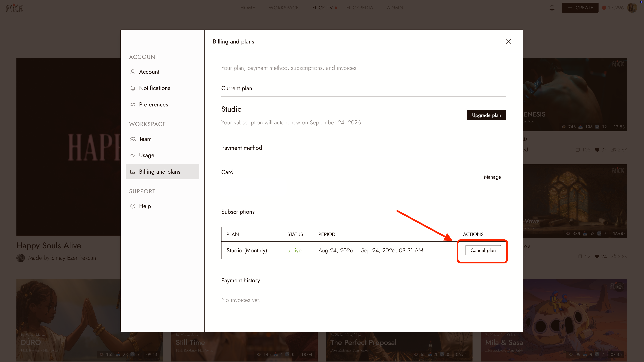Image resolution: width=644 pixels, height=362 pixels.
Task: Click the Notifications bell icon in sidebar
Action: point(133,88)
